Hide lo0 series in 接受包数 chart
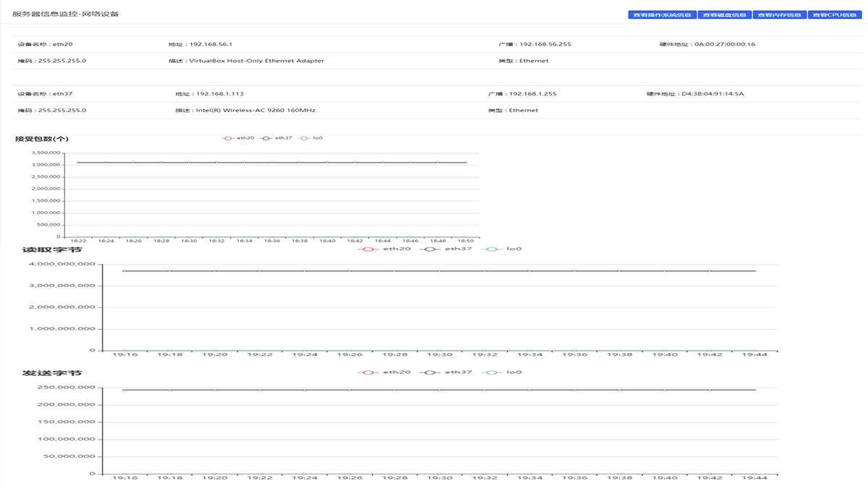Image resolution: width=868 pixels, height=486 pixels. coord(311,137)
